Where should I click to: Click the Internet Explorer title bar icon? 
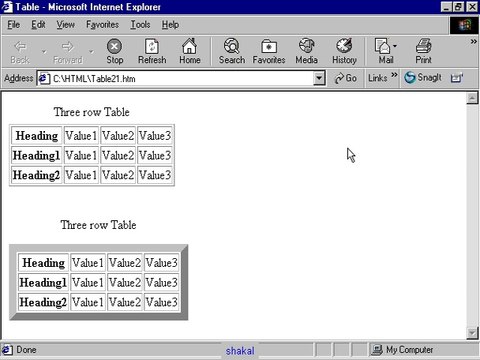click(7, 7)
